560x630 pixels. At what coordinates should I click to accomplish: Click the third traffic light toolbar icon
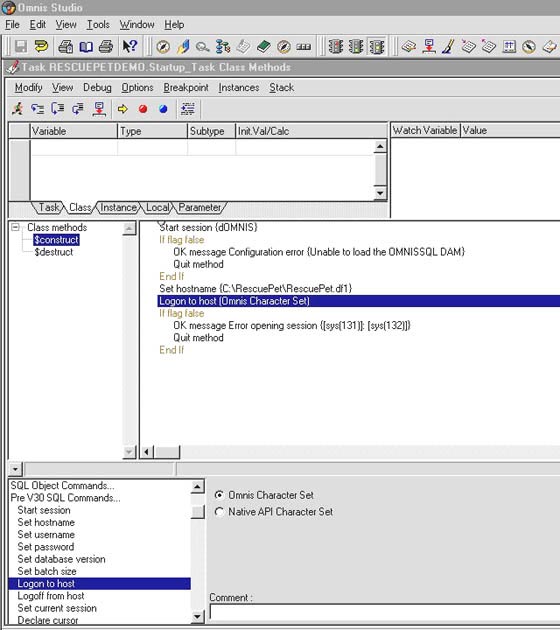[x=376, y=47]
